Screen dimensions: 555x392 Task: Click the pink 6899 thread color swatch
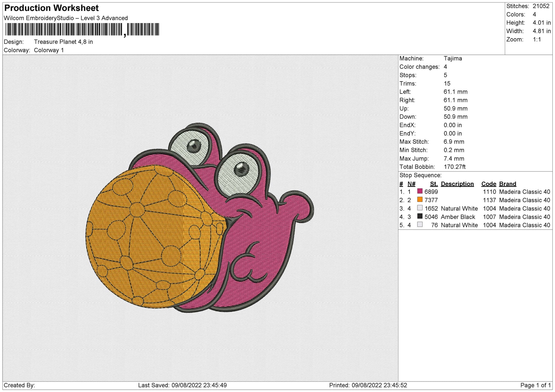(x=420, y=191)
